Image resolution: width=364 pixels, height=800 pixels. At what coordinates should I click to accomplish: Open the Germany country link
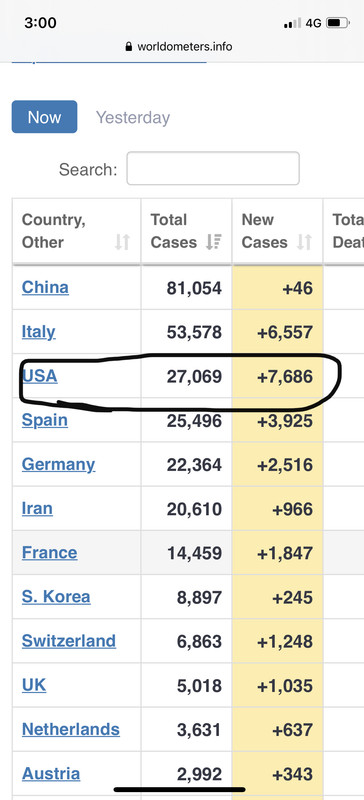58,464
